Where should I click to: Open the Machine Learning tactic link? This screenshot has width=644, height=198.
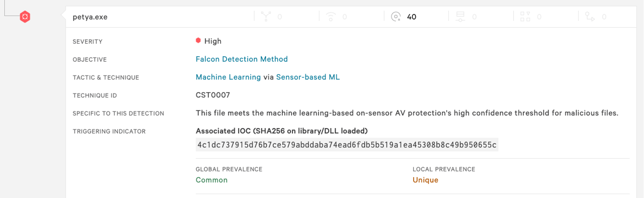coord(228,77)
